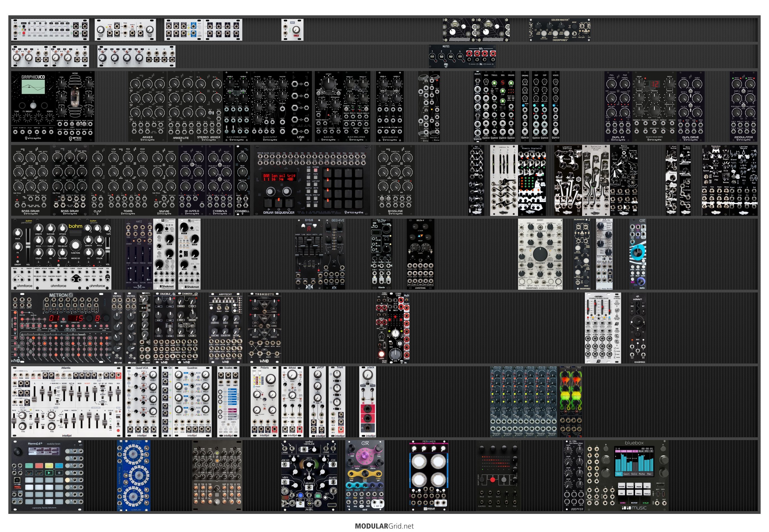Select the Dnipro Krait module
The height and width of the screenshot is (532, 769).
point(638,328)
